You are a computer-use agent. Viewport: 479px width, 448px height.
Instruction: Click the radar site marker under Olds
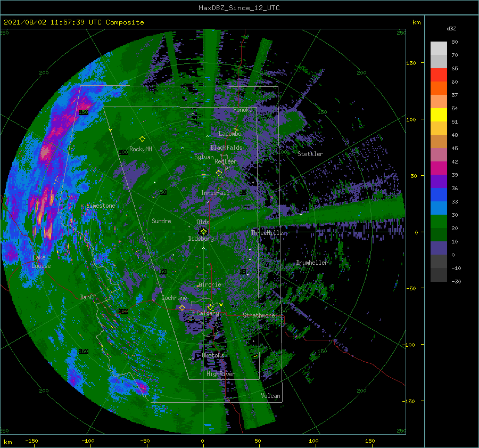point(203,232)
